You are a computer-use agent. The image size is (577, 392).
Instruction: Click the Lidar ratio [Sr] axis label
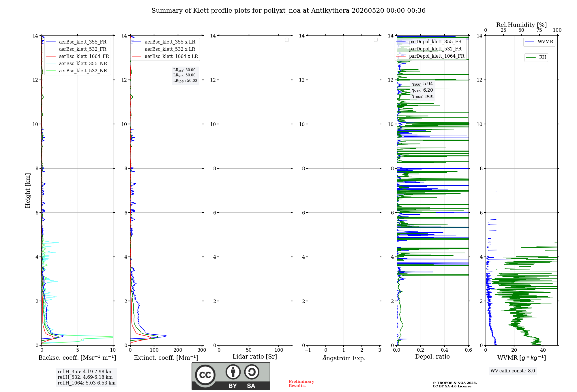click(x=255, y=357)
